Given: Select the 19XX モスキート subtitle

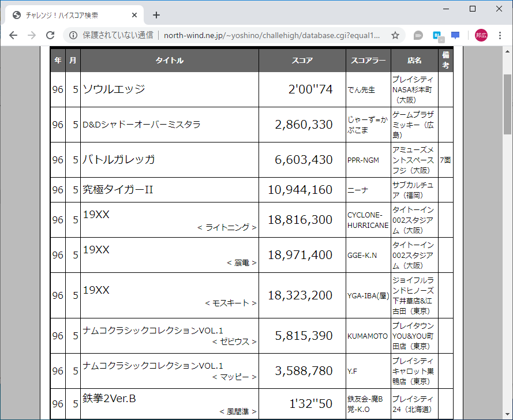Looking at the screenshot, I should [231, 303].
